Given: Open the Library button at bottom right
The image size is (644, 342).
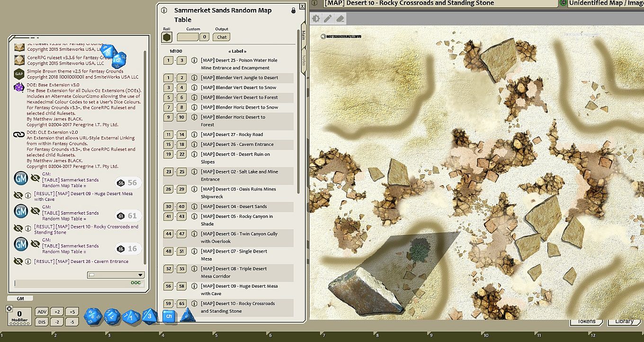Looking at the screenshot, I should pyautogui.click(x=624, y=321).
